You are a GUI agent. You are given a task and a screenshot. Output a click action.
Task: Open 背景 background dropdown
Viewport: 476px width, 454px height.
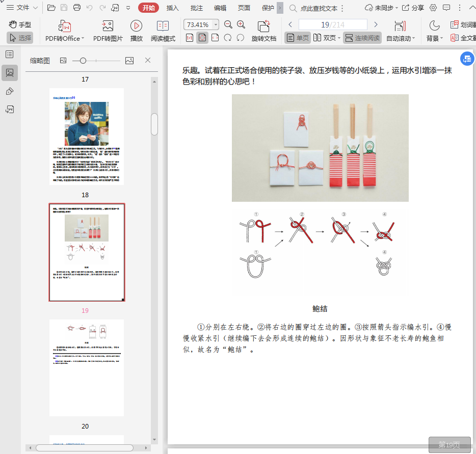click(x=434, y=31)
